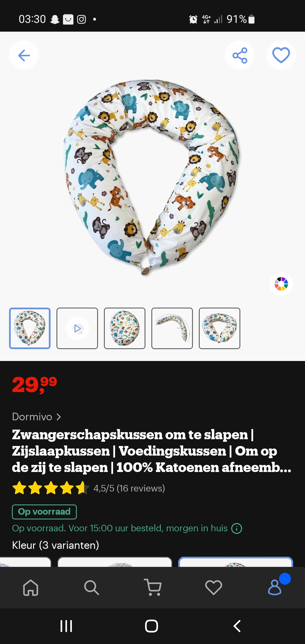The height and width of the screenshot is (644, 305).
Task: Tap the back arrow icon
Action: click(24, 55)
